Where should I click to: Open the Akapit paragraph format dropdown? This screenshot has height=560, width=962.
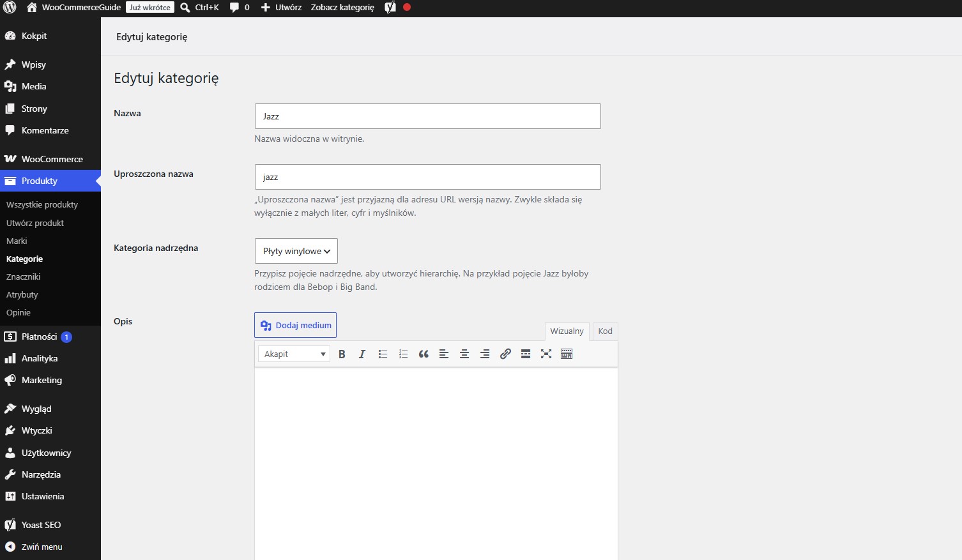(294, 354)
